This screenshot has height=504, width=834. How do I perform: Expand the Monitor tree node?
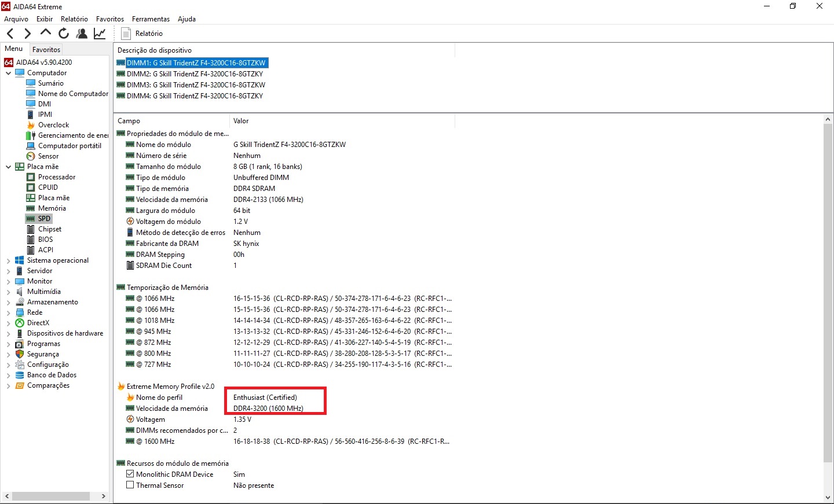8,281
